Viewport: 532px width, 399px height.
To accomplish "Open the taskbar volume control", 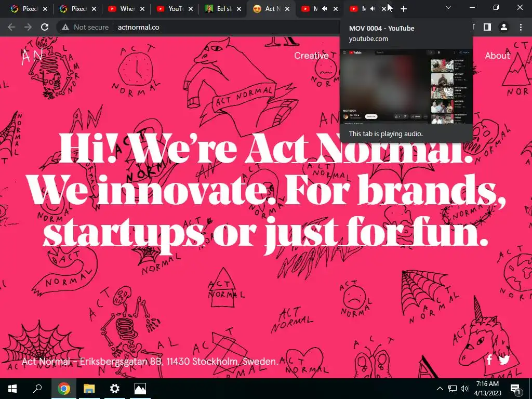I will (x=464, y=389).
